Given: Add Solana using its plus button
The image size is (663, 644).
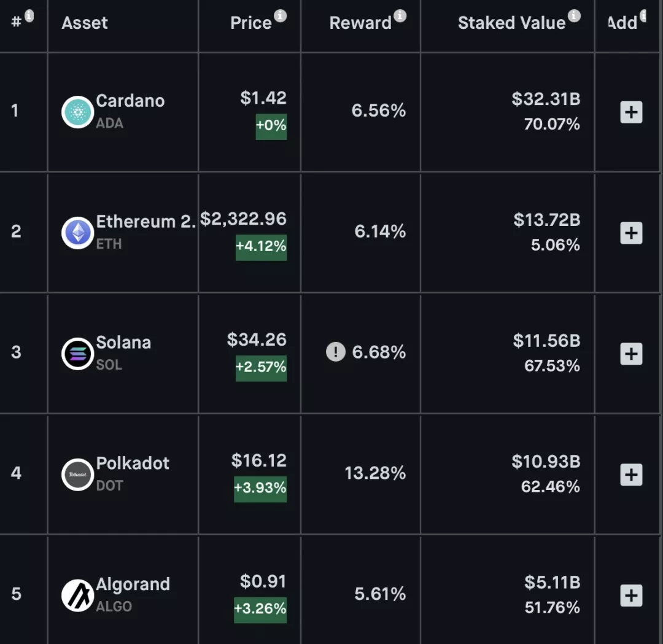Looking at the screenshot, I should 631,354.
